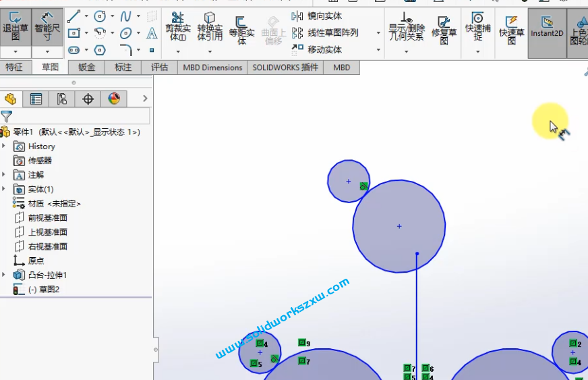588x380 pixels.
Task: Select the 3-point Arc tool
Action: tap(100, 33)
